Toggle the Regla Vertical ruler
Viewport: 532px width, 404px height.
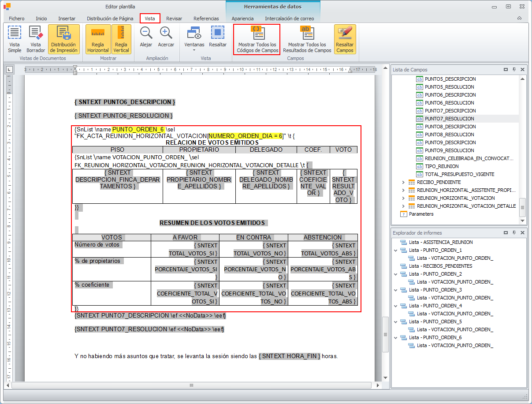click(x=121, y=39)
